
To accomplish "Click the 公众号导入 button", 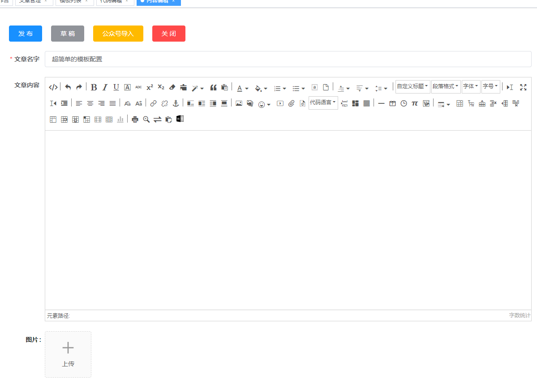I will click(x=118, y=34).
